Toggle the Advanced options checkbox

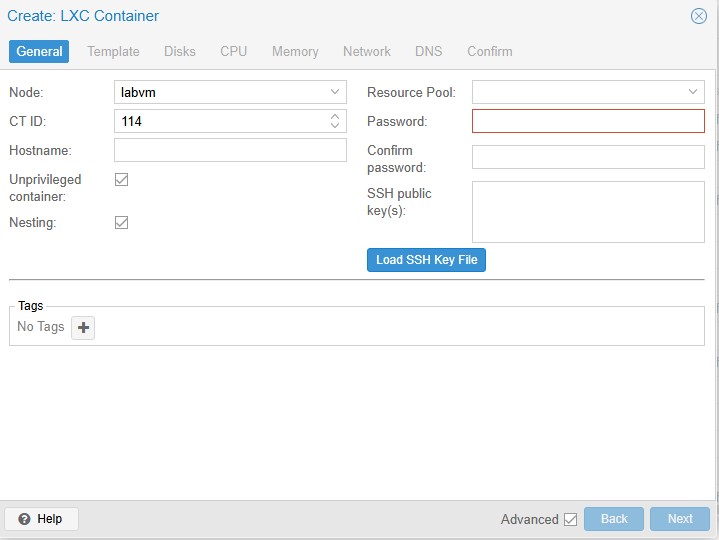[x=570, y=519]
